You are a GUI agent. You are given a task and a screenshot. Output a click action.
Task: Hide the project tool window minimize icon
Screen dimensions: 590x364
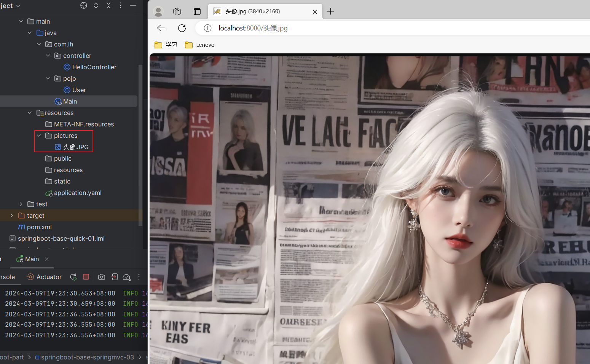[133, 5]
